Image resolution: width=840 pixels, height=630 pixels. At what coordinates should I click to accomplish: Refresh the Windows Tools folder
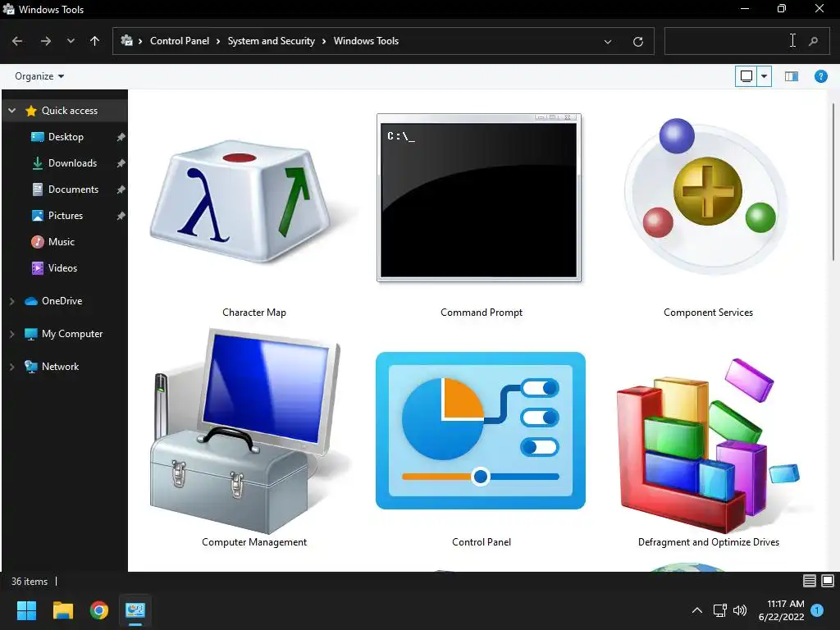coord(637,41)
